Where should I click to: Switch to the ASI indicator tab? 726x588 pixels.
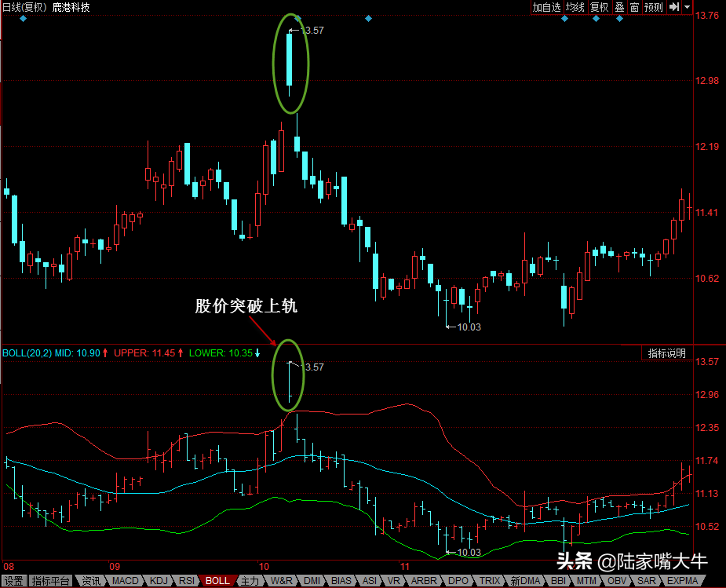(x=370, y=581)
